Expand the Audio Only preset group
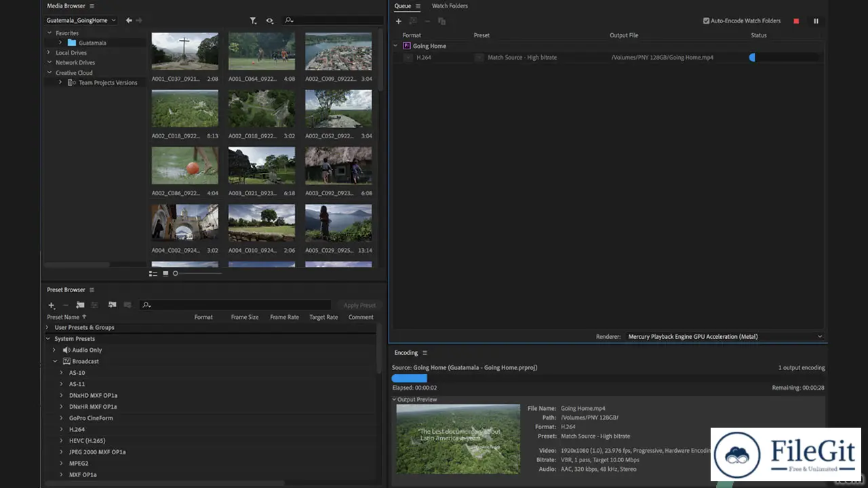 pyautogui.click(x=54, y=350)
